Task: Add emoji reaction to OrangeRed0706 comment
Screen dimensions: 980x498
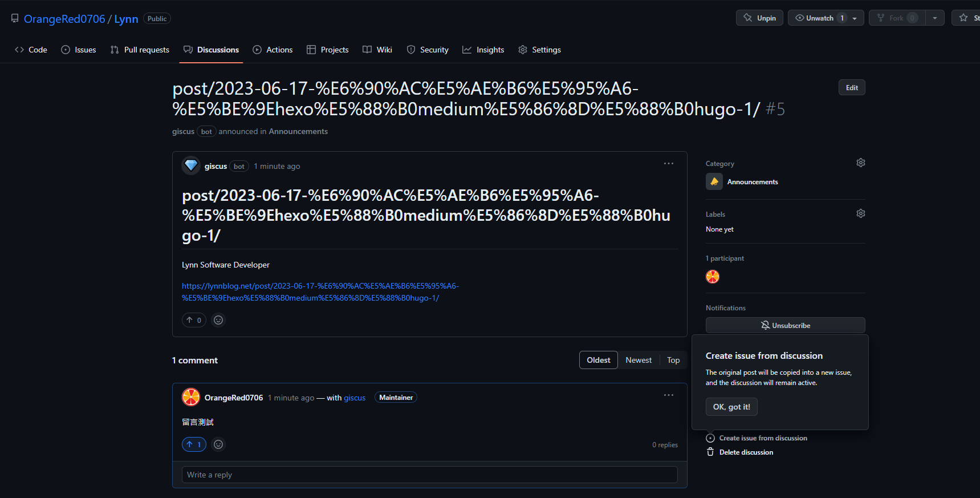Action: (218, 444)
